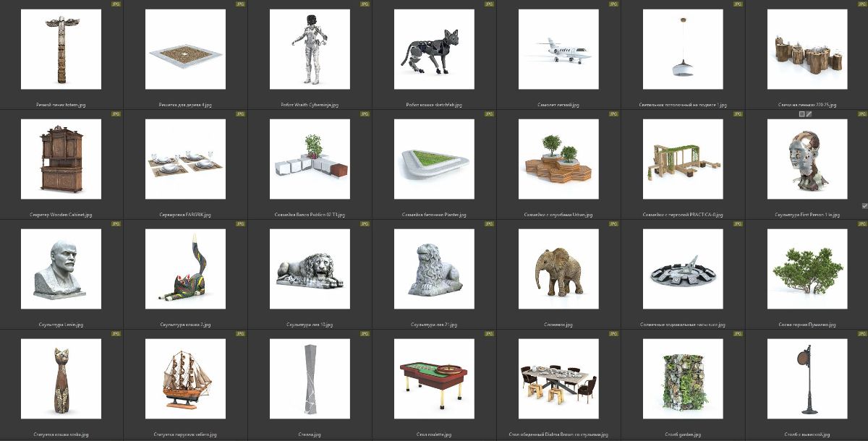Screen dimensions: 868x441
Task: Click the JPG badge on the totem thumbnail
Action: click(x=116, y=4)
